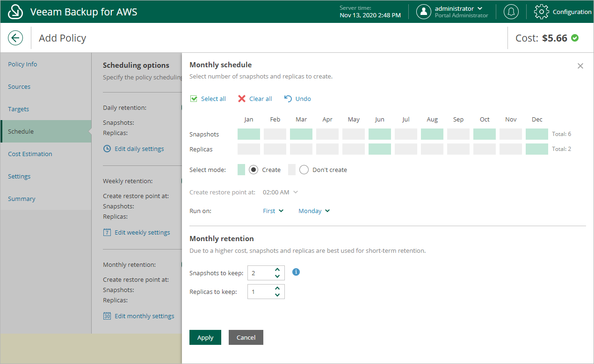Close the Monthly schedule panel
The height and width of the screenshot is (364, 594).
click(580, 66)
